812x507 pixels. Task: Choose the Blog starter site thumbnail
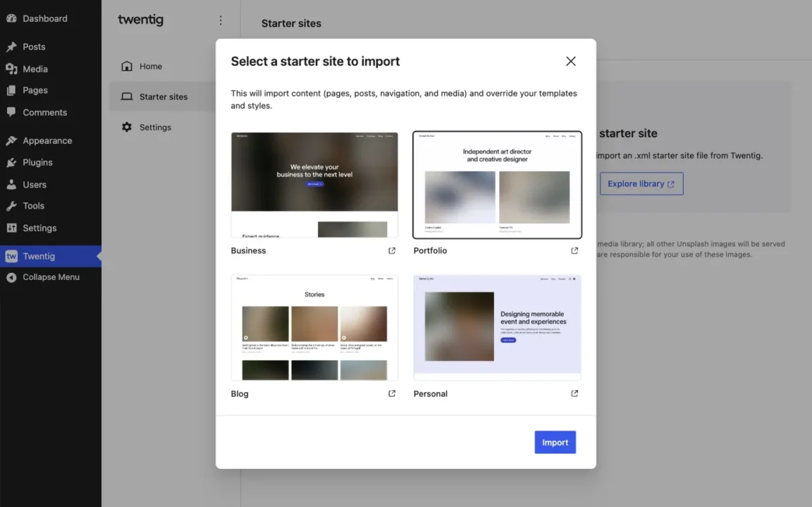coord(314,328)
